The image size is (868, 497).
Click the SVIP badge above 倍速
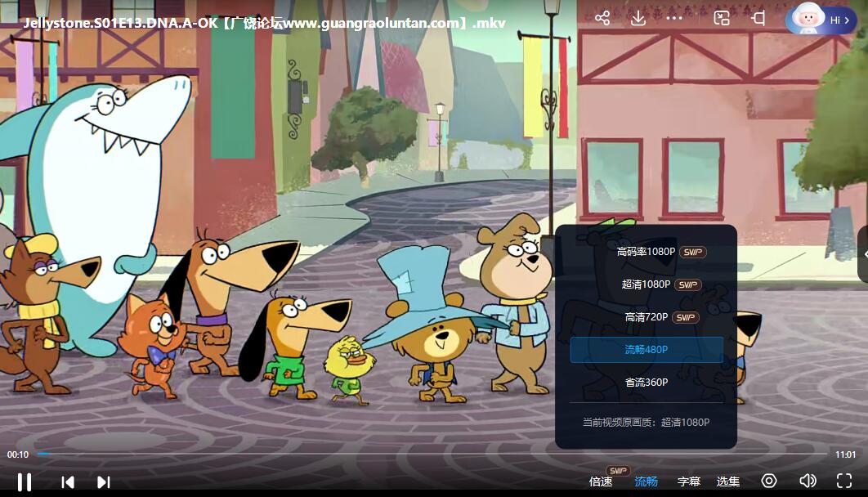(x=619, y=471)
